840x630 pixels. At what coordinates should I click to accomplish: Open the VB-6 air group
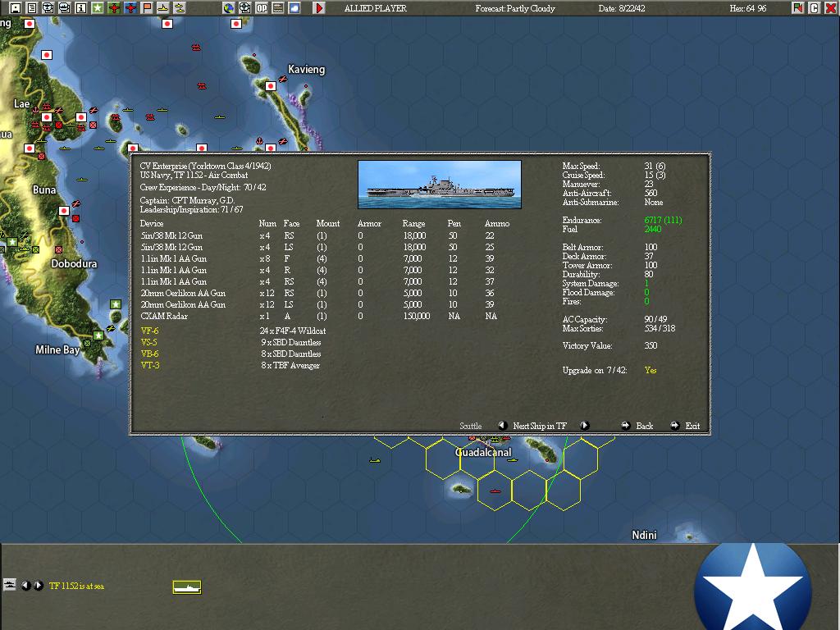pos(150,354)
